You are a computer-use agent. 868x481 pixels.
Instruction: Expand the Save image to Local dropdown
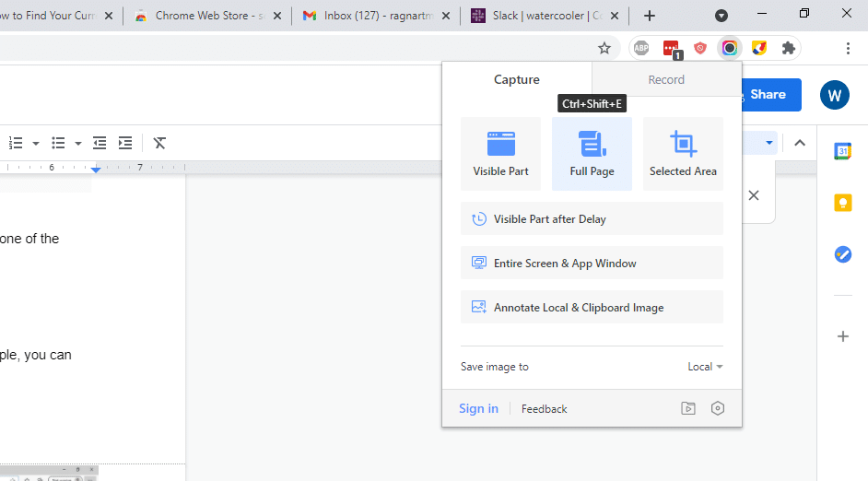pos(705,367)
